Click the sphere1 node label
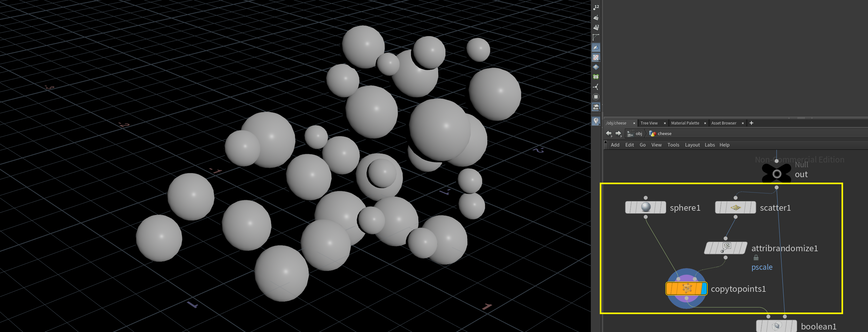 point(685,208)
